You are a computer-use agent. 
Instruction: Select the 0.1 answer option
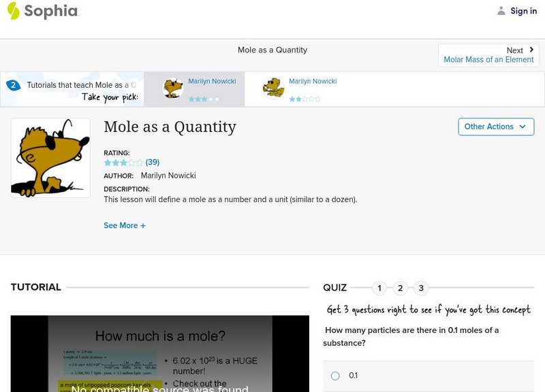tap(334, 375)
